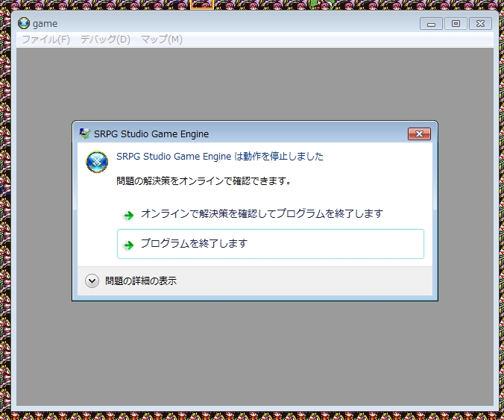Click the SRPG Studio crossed-swords app icon
The height and width of the screenshot is (420, 504).
click(x=97, y=162)
